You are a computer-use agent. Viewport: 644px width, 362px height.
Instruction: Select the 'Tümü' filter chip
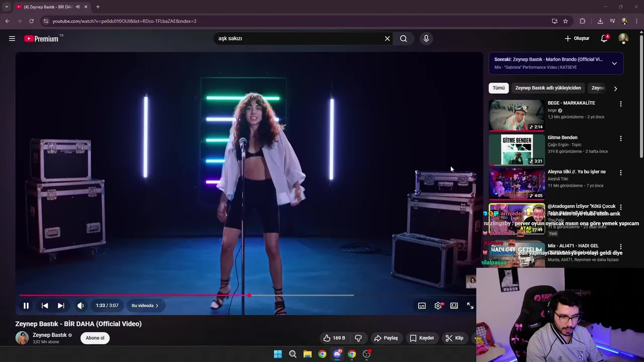pos(499,88)
